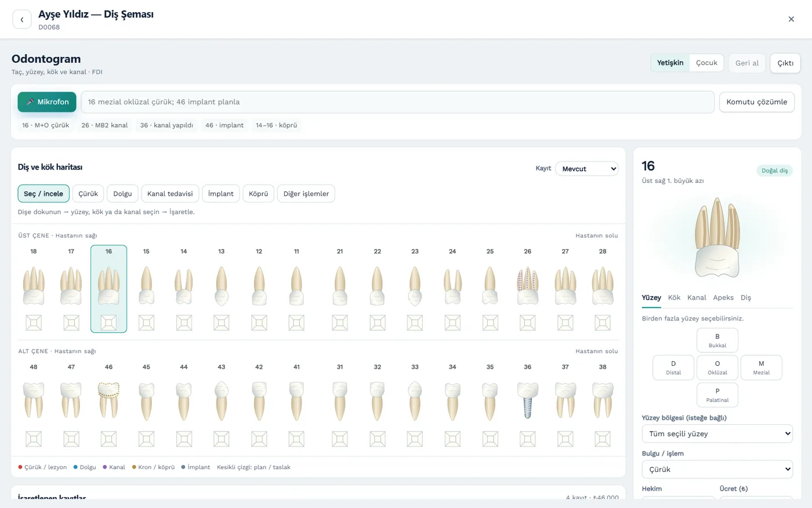Toggle the Distal surface

(673, 368)
